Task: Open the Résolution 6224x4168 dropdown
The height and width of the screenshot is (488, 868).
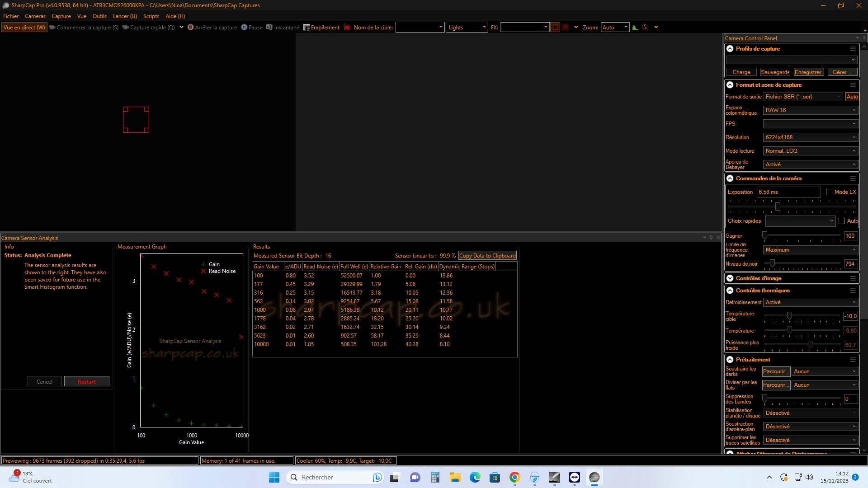Action: [x=810, y=137]
